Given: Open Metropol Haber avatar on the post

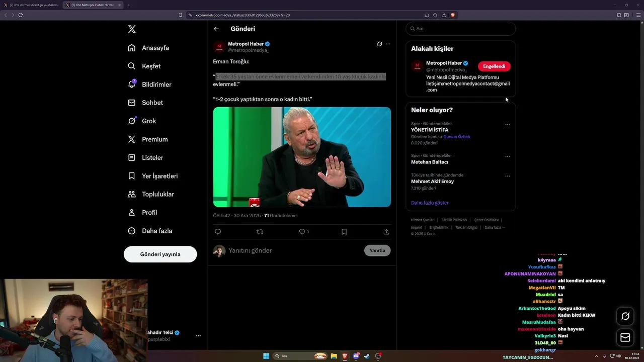Looking at the screenshot, I should [x=219, y=47].
